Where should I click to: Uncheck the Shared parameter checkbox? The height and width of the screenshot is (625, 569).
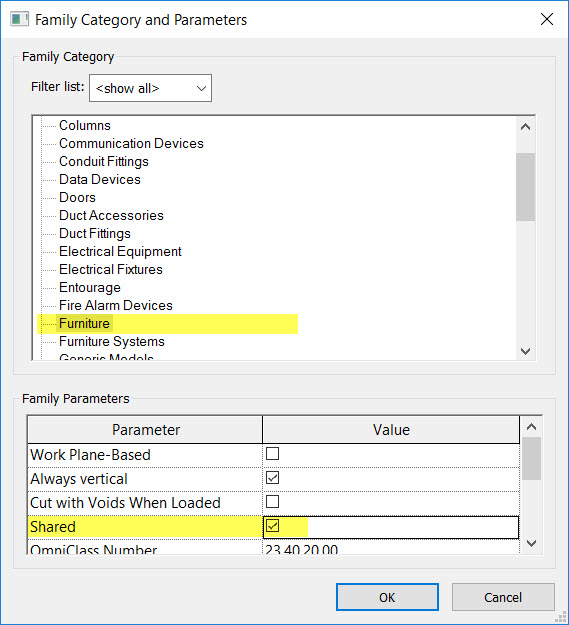(x=273, y=526)
